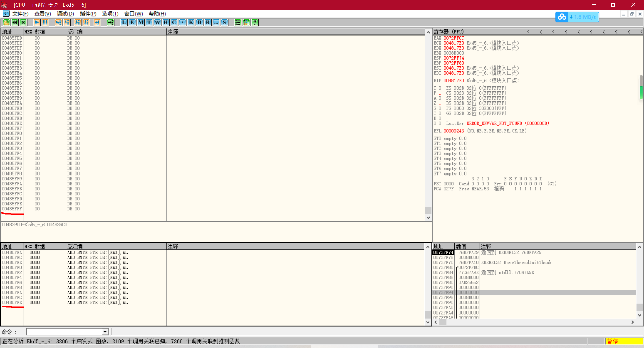This screenshot has height=348, width=644.
Task: Click the Open file toolbar icon
Action: coord(6,22)
